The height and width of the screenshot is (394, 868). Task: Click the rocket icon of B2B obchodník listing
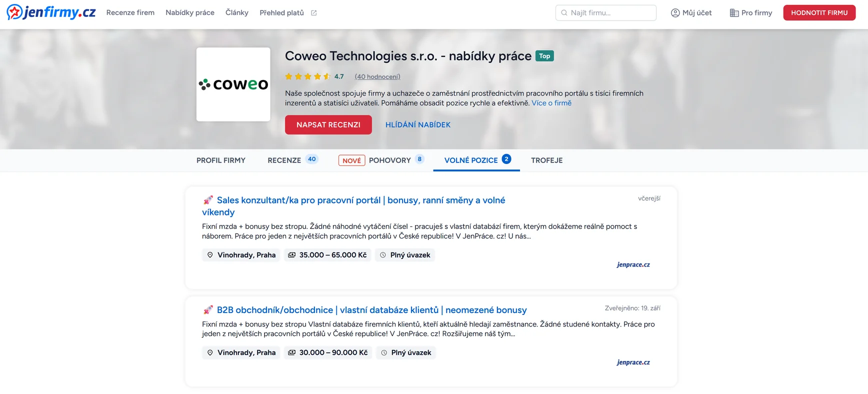[208, 310]
